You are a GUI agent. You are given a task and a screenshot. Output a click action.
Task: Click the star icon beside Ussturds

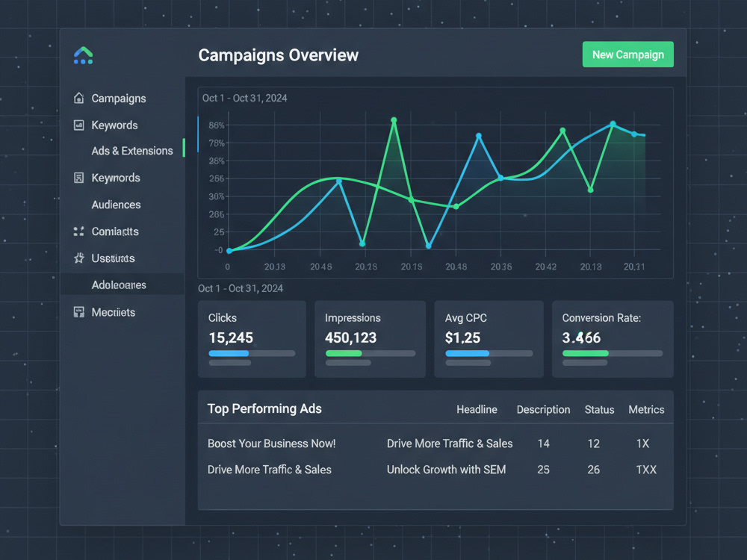(x=79, y=258)
